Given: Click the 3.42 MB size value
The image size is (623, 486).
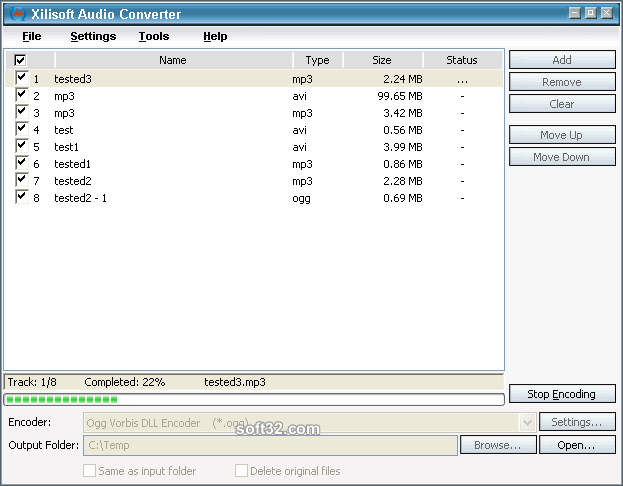Looking at the screenshot, I should pyautogui.click(x=402, y=113).
